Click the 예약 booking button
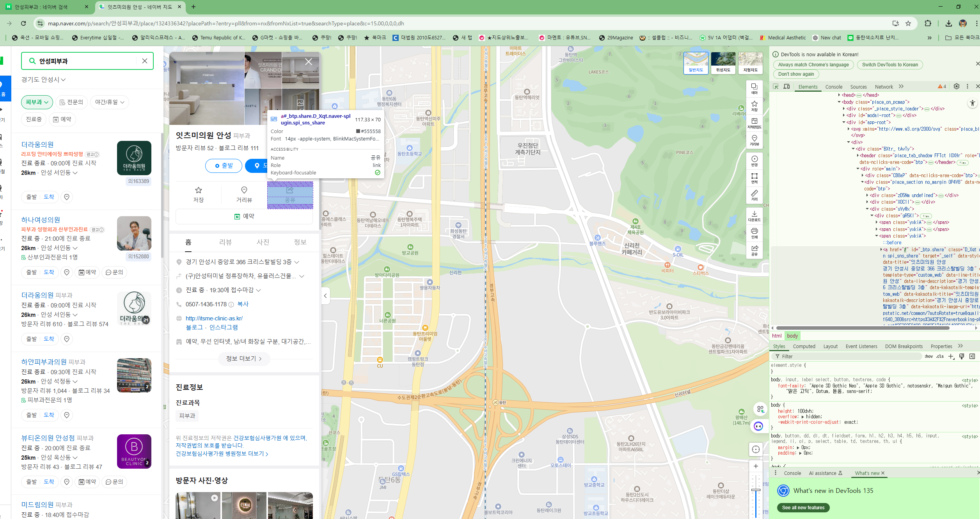This screenshot has width=980, height=519. (244, 216)
